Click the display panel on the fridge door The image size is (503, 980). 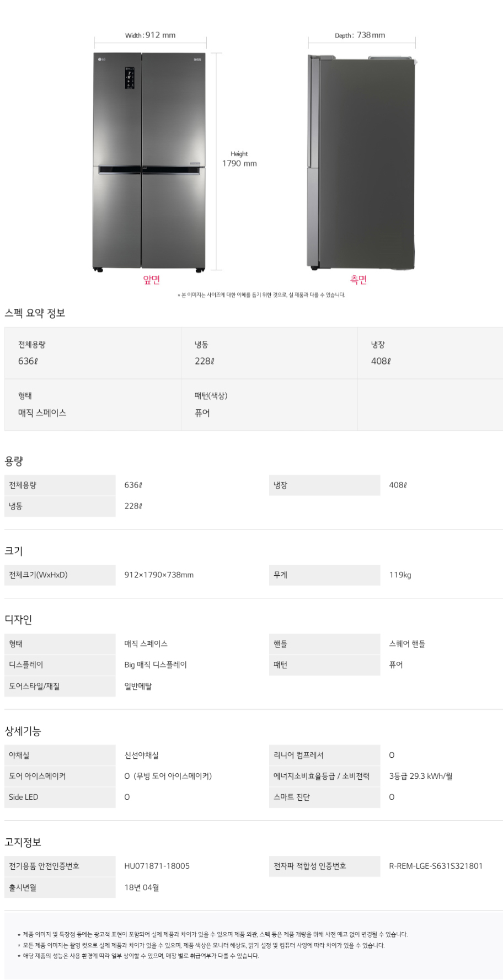(130, 77)
